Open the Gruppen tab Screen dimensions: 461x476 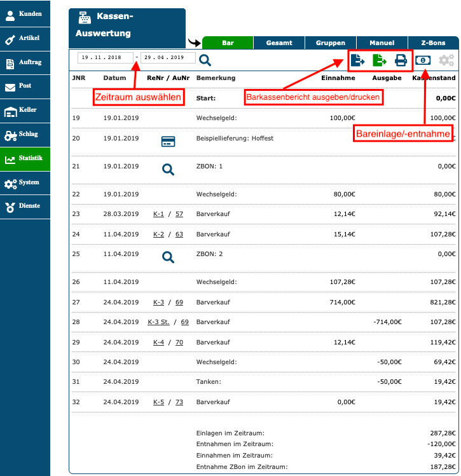point(331,43)
